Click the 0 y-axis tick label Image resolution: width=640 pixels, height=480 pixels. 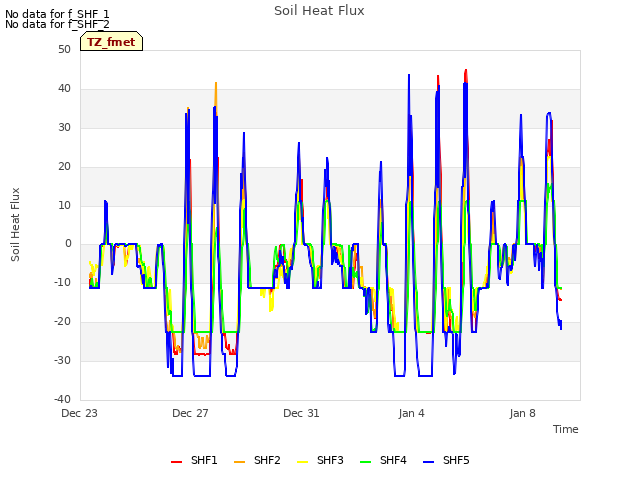68,244
